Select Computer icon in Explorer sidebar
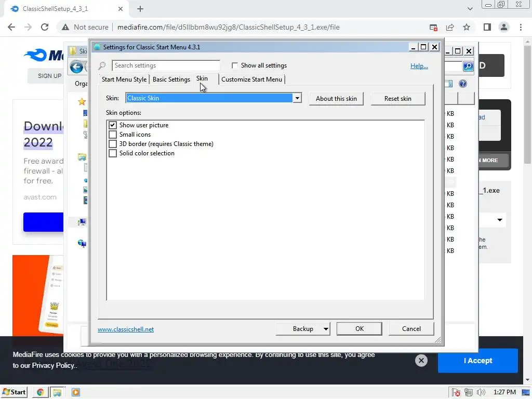The width and height of the screenshot is (532, 399). 82,222
